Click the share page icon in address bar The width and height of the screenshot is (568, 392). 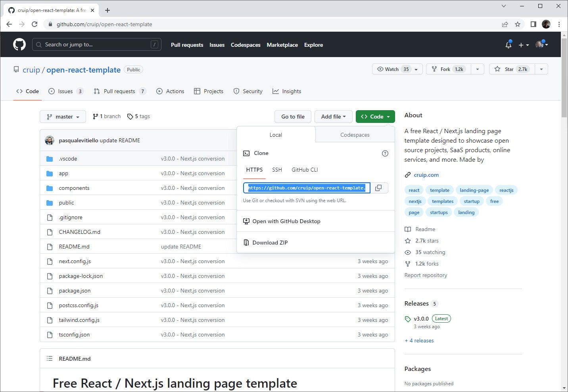(x=505, y=24)
